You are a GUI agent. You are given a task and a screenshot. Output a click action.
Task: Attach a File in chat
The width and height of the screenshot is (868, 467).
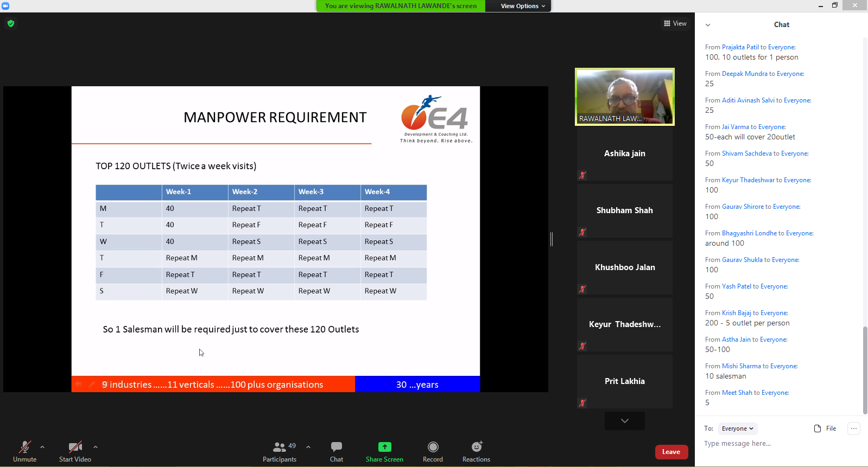(x=825, y=428)
